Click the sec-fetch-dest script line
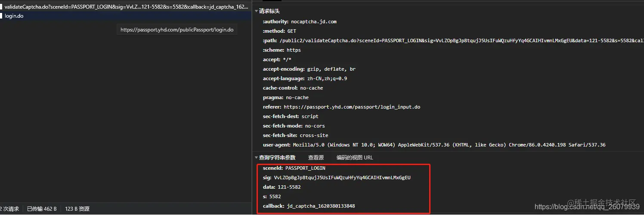644x215 pixels. (x=291, y=116)
